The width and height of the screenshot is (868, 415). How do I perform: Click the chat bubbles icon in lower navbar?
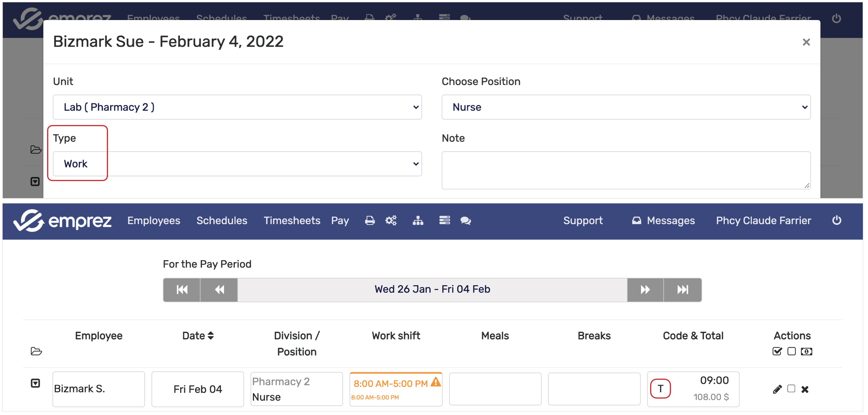coord(465,221)
